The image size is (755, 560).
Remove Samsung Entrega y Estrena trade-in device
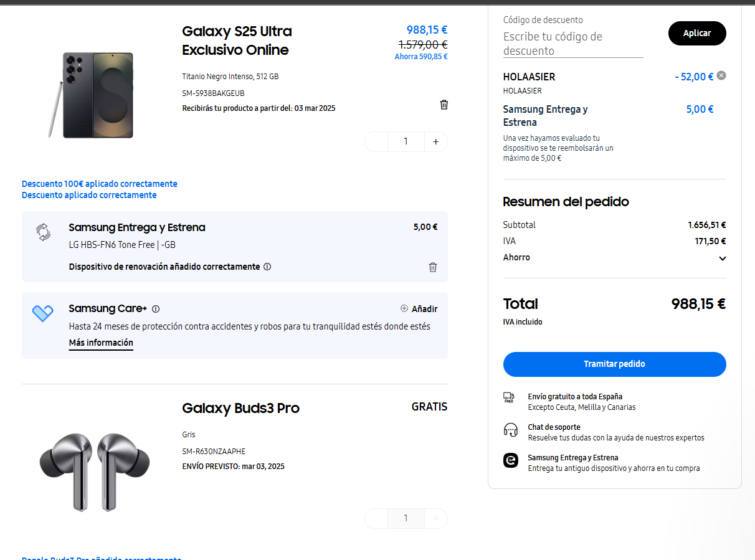point(433,267)
